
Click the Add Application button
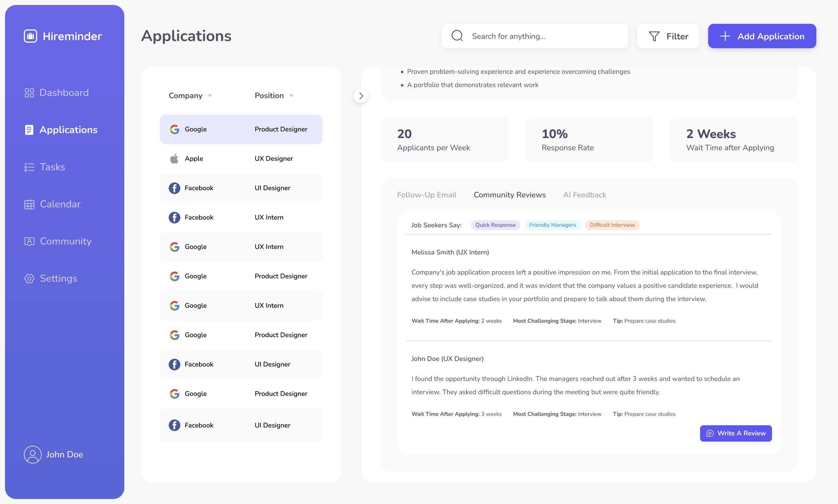click(762, 36)
